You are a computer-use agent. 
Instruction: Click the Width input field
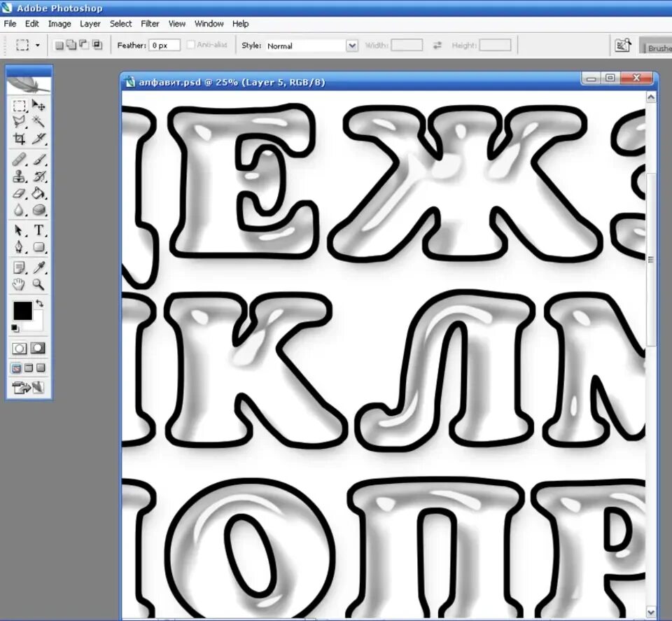click(x=407, y=45)
